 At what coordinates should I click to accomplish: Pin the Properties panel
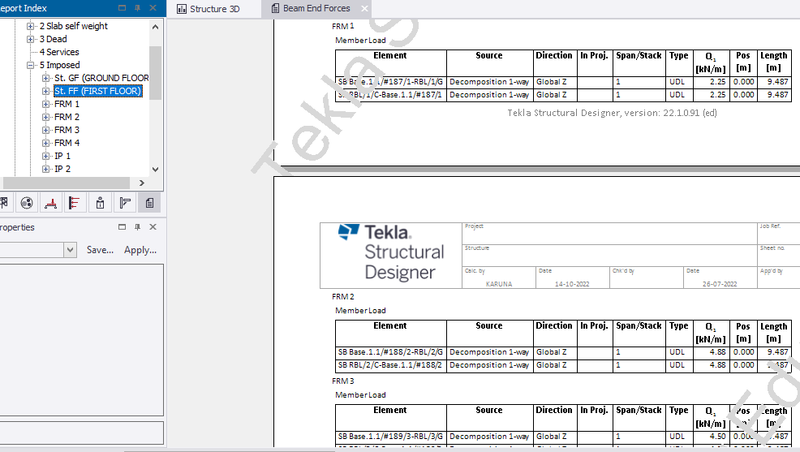[x=137, y=227]
